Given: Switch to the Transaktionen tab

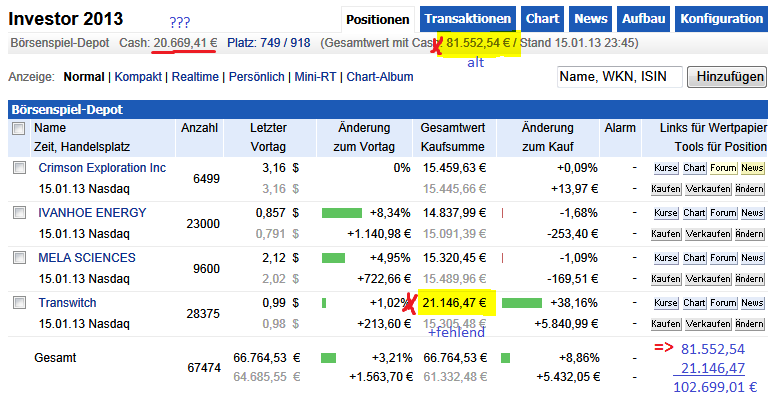Looking at the screenshot, I should (467, 19).
